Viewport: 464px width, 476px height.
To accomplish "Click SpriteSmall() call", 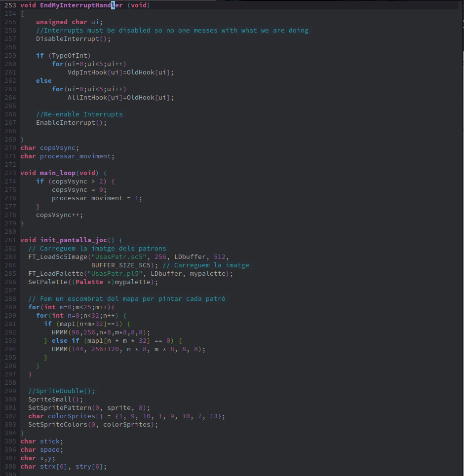I will (56, 400).
